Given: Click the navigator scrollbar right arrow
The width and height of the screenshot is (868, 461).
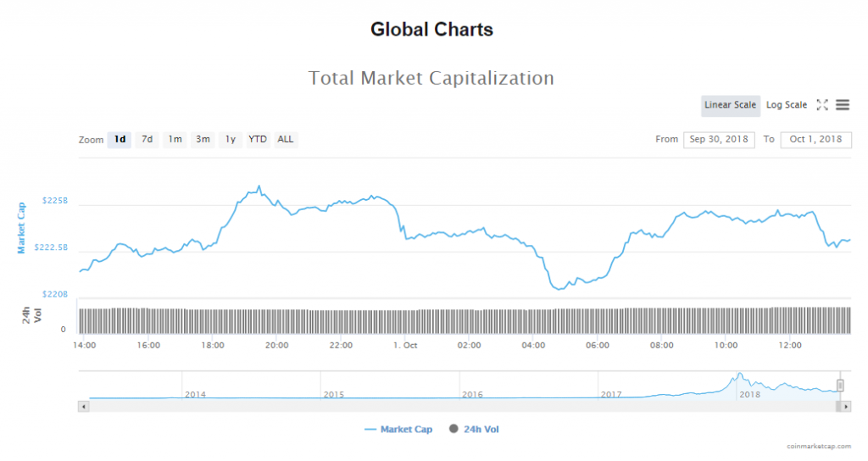Looking at the screenshot, I should coord(847,406).
